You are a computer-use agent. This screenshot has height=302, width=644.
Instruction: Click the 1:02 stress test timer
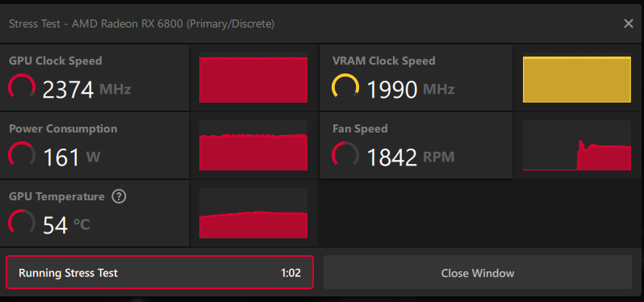click(x=291, y=273)
